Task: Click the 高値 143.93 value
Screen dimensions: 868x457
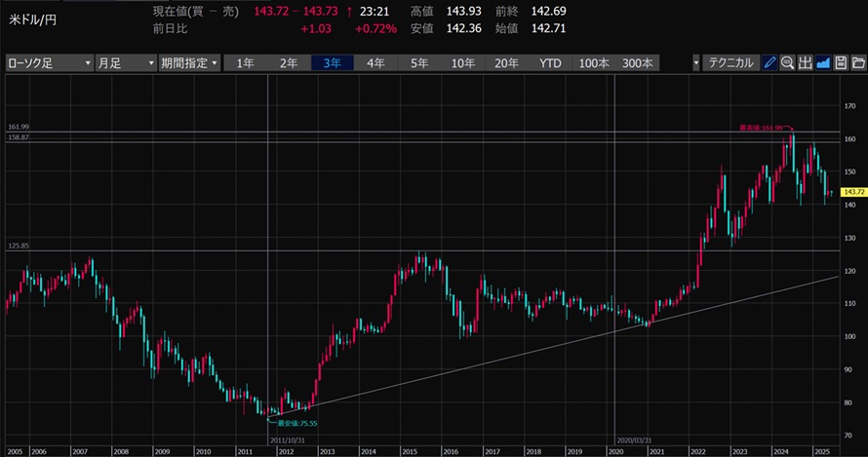Action: coord(464,11)
